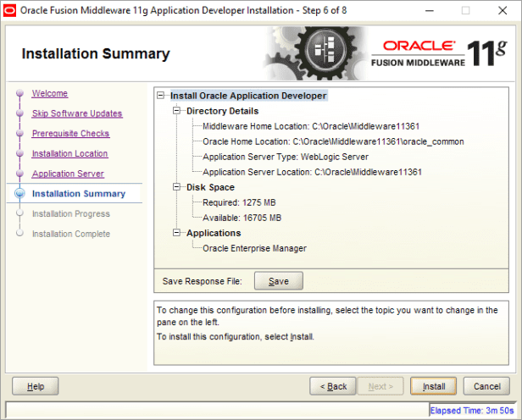Collapse the Disk Space tree node
This screenshot has width=522, height=420.
pyautogui.click(x=176, y=187)
